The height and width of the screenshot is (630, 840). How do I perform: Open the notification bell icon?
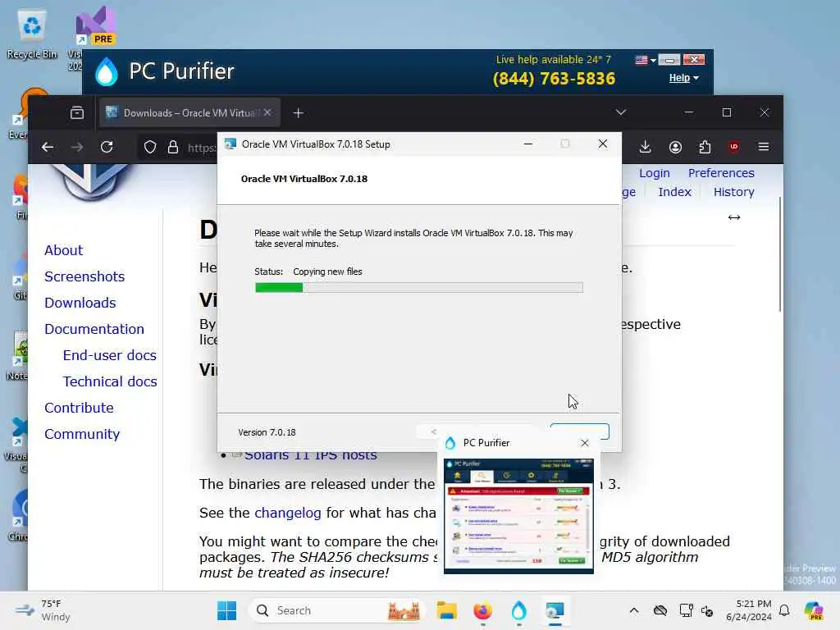click(x=784, y=610)
